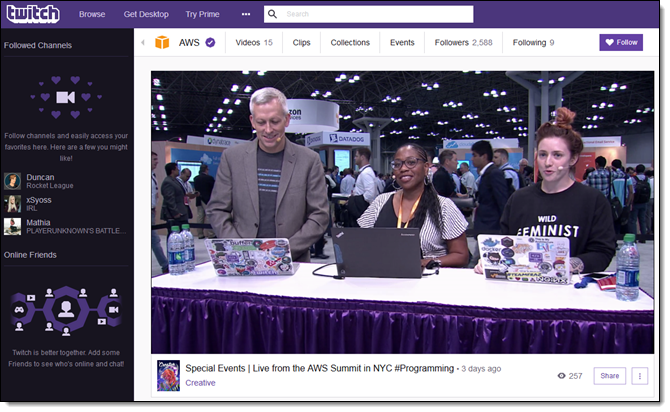Open vertical three-dot options beside Share
Image resolution: width=670 pixels, height=412 pixels.
pyautogui.click(x=640, y=376)
